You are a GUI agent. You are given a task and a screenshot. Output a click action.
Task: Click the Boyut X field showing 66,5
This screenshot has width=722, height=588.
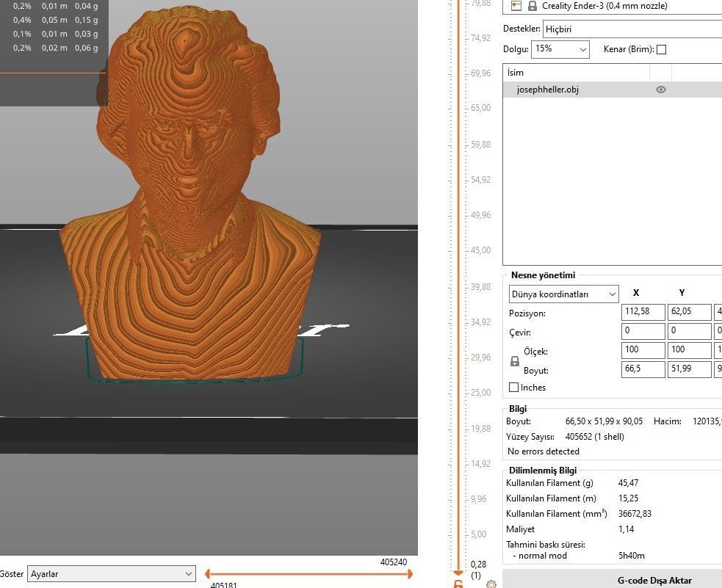click(x=643, y=369)
